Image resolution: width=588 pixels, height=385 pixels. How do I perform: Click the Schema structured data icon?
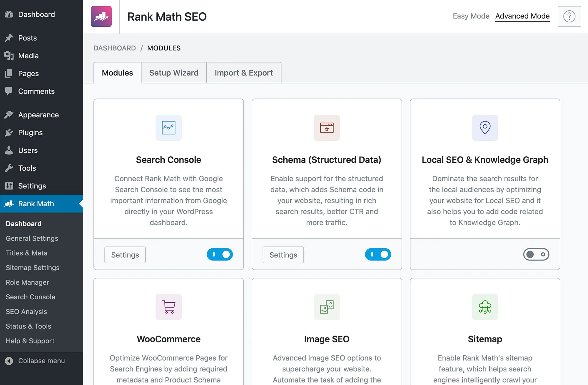pos(327,128)
